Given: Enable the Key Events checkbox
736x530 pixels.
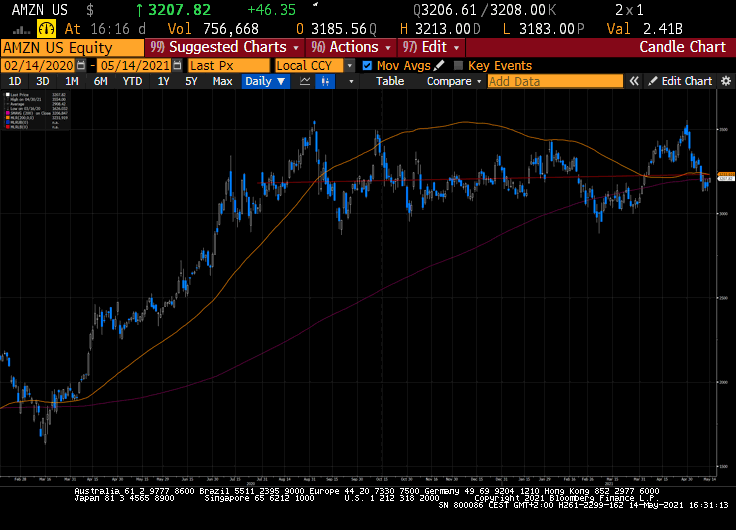Looking at the screenshot, I should [459, 66].
